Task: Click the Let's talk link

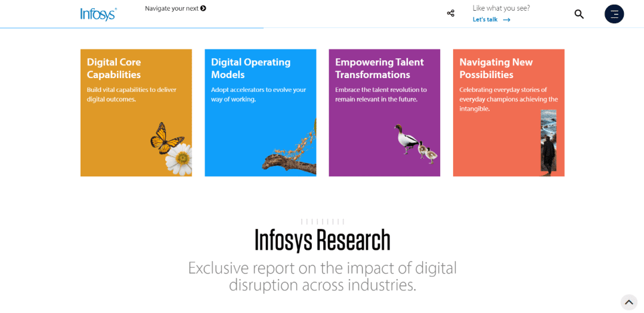Action: 485,19
